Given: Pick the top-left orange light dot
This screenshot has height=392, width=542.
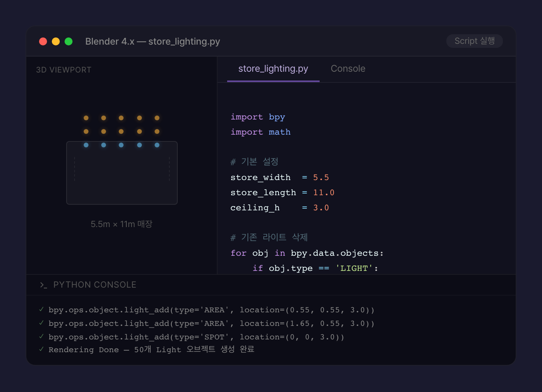Looking at the screenshot, I should pos(86,118).
